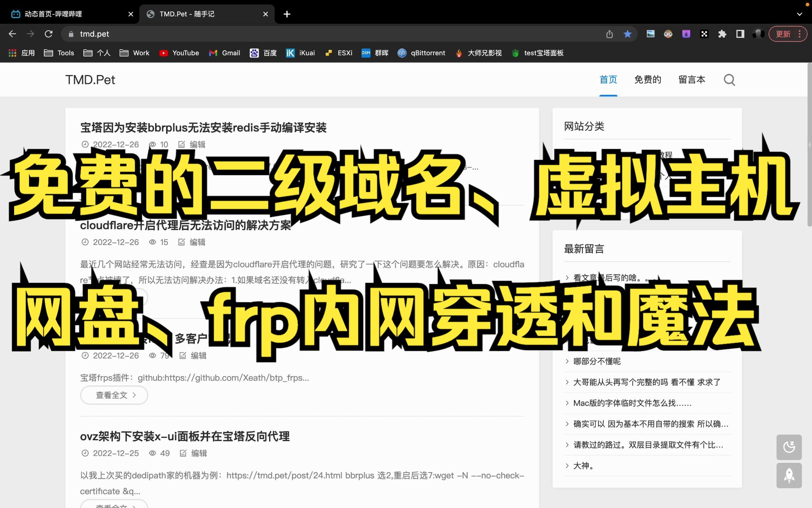The height and width of the screenshot is (508, 812).
Task: Open the YouTube bookmark
Action: coord(179,53)
